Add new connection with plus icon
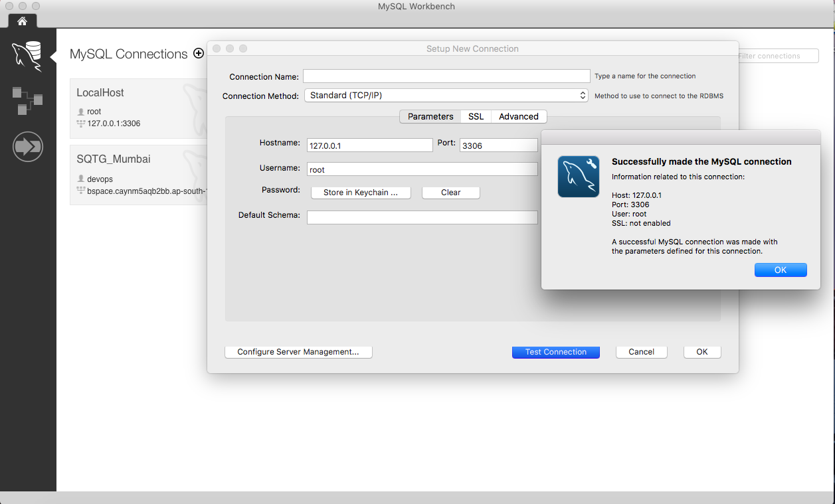Viewport: 835px width, 504px height. (x=199, y=54)
